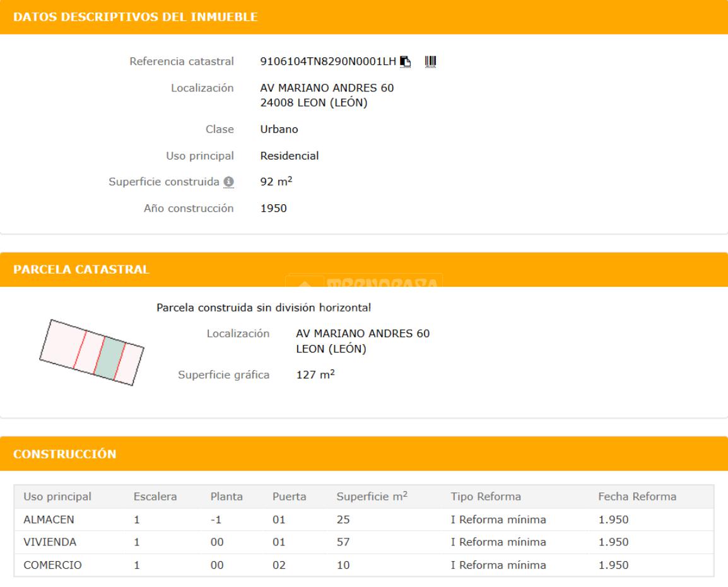Select the VIVIENDA row in construction table
The height and width of the screenshot is (587, 728).
46,542
